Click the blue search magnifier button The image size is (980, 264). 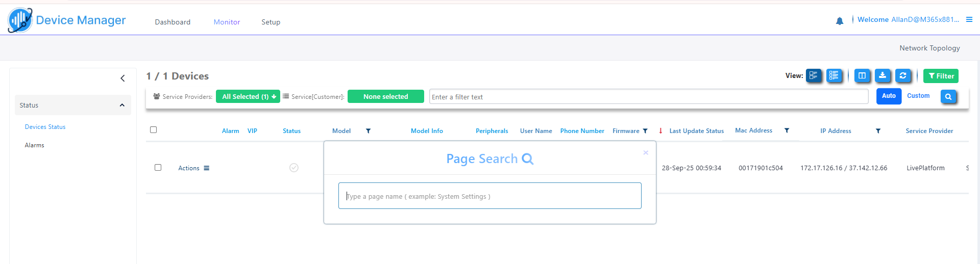click(948, 96)
